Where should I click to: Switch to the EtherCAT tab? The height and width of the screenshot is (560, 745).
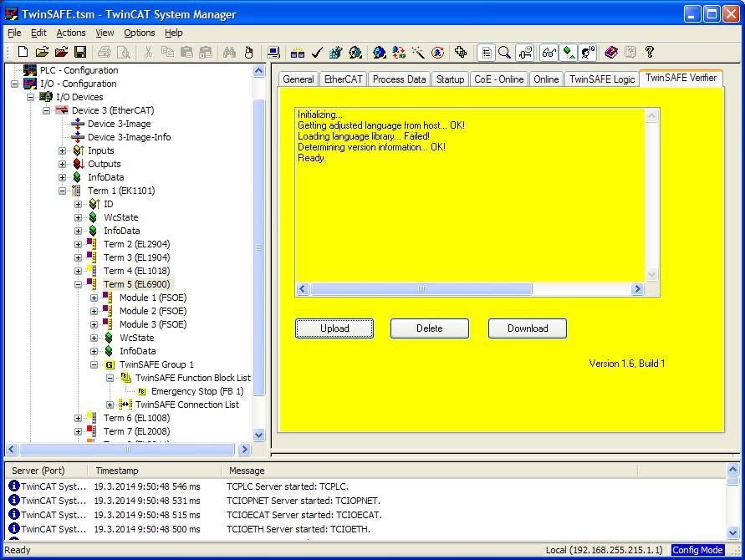[343, 79]
